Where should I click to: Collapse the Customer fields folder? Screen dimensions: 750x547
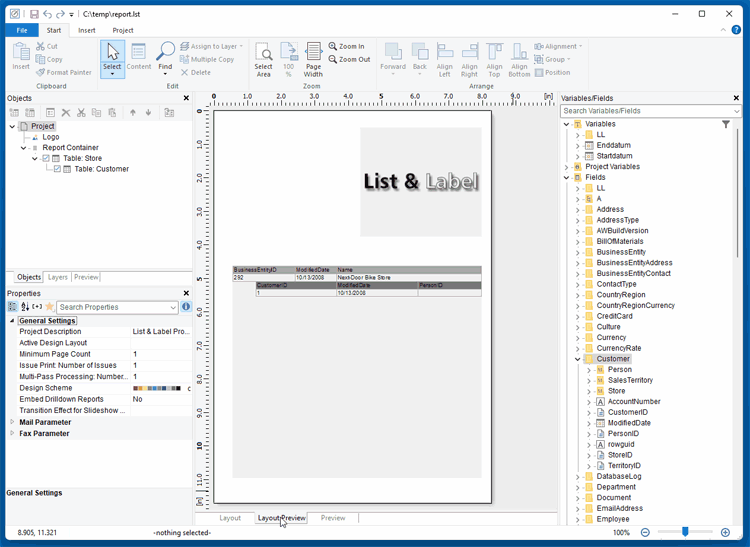click(x=578, y=359)
